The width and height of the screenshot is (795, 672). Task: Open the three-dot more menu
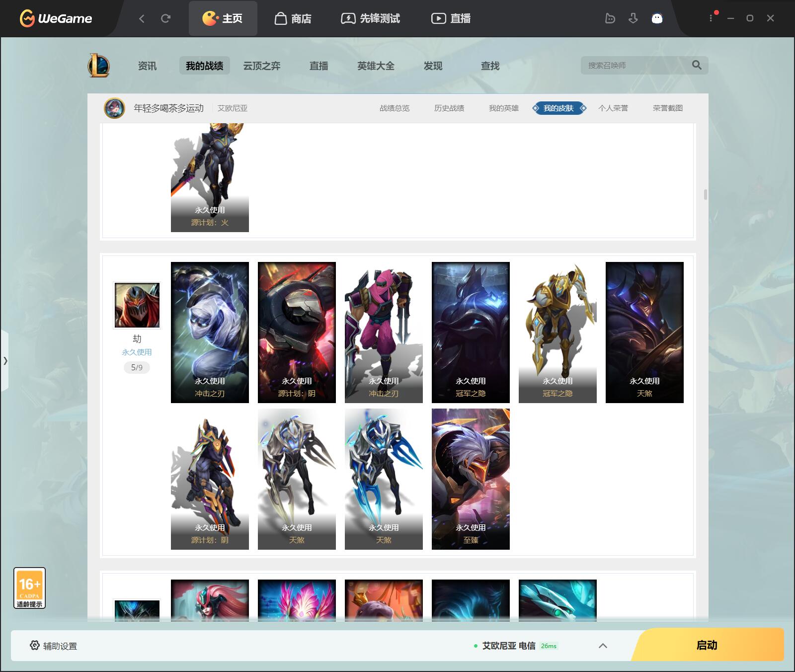(711, 18)
